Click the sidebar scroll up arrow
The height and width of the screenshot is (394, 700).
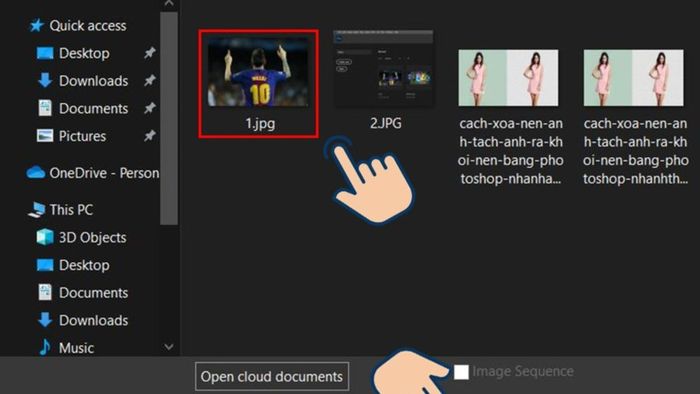coord(169,4)
